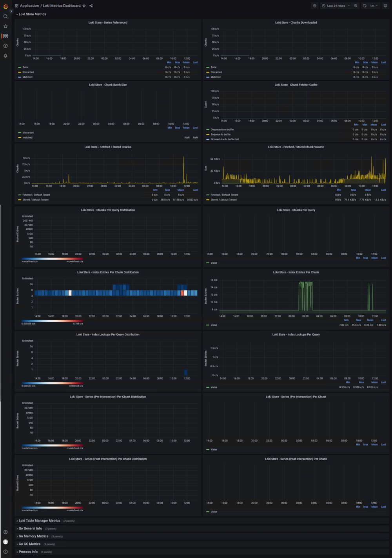Open Loki Store - Index Entries Per Chunk panel menu

pos(296,272)
